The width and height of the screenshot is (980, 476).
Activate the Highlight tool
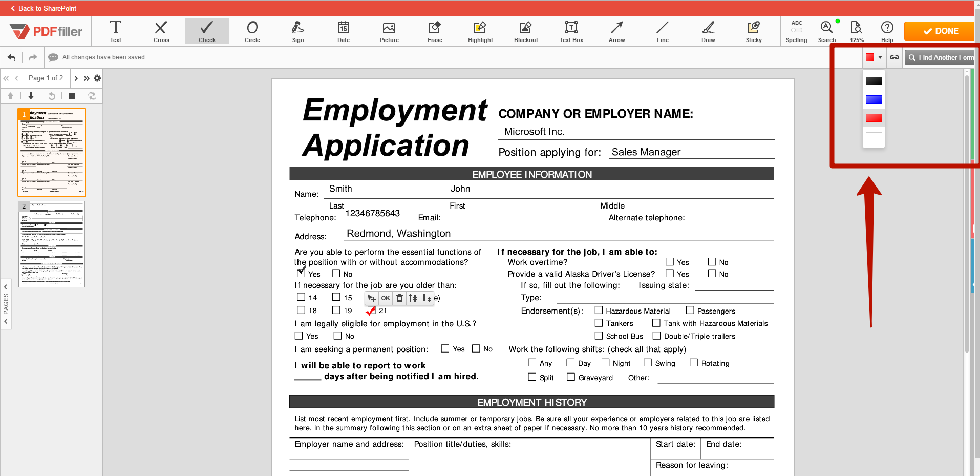pyautogui.click(x=480, y=31)
